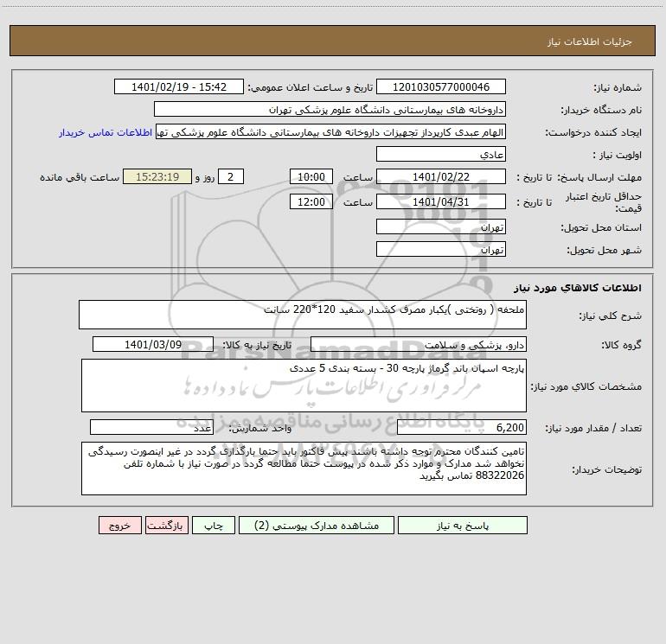Click the بازگشت back button
This screenshot has height=644, width=666.
(166, 525)
